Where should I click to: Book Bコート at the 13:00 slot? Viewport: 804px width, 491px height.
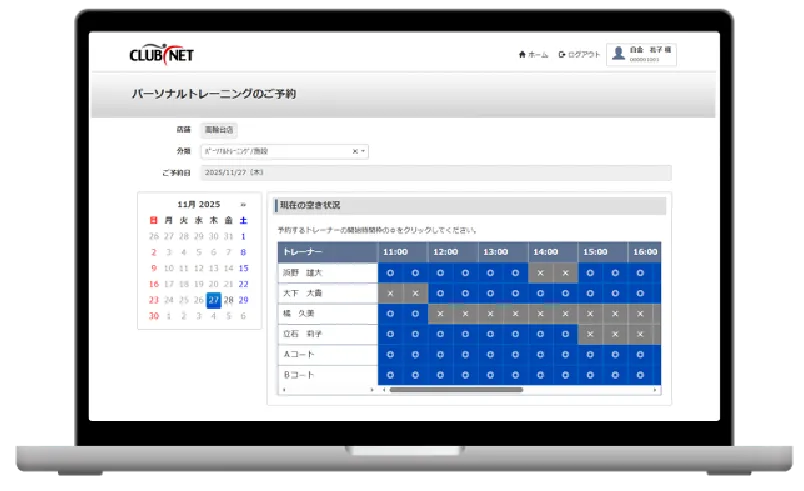[490, 375]
